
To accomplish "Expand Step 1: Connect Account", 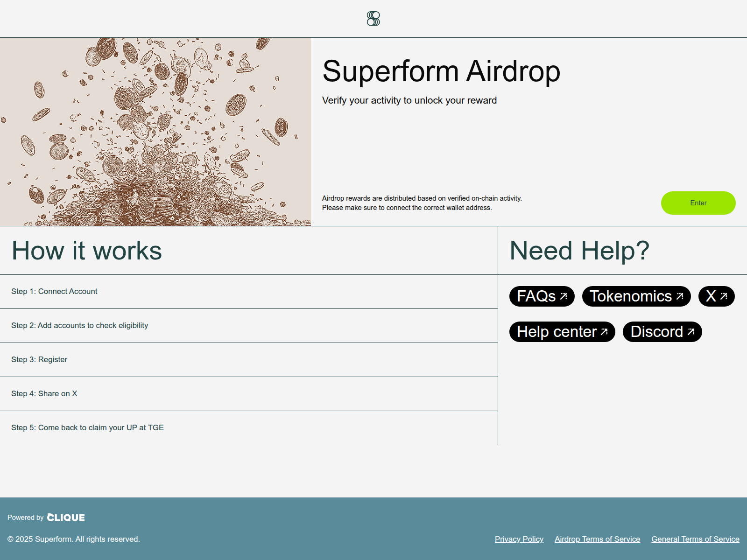I will point(249,291).
